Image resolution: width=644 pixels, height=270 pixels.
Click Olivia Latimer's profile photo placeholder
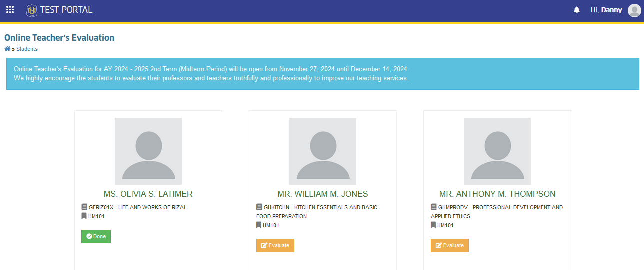148,151
